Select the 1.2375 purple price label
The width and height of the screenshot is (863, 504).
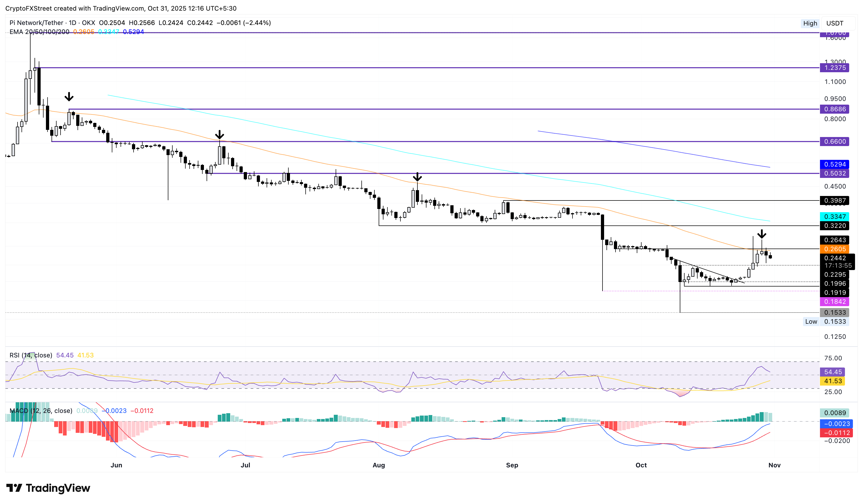pyautogui.click(x=834, y=68)
